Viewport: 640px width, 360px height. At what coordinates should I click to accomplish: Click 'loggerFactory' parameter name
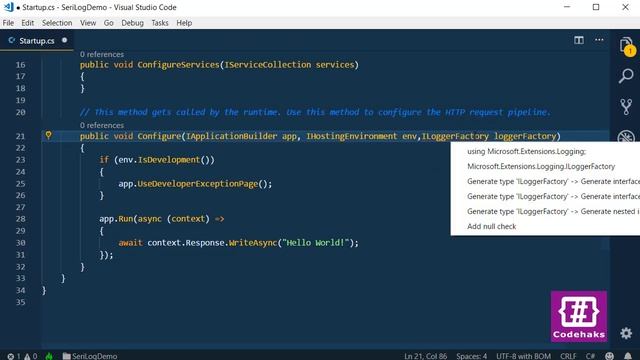tap(525, 136)
